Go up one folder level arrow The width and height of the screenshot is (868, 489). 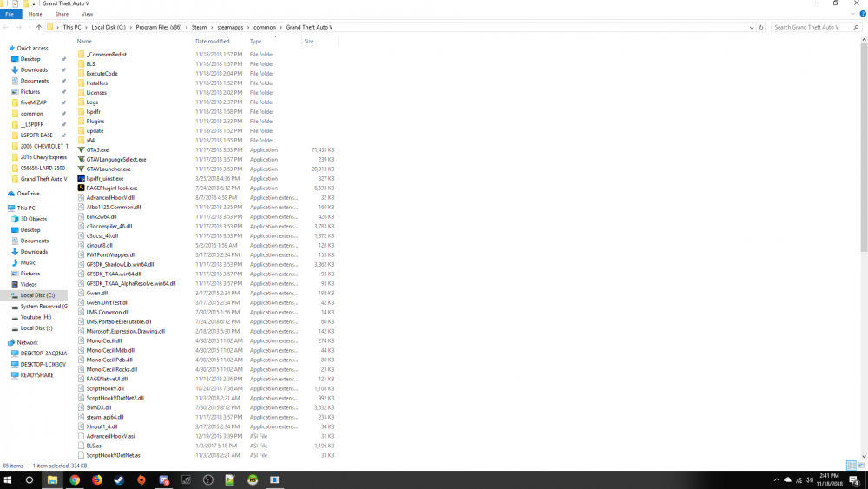[38, 27]
